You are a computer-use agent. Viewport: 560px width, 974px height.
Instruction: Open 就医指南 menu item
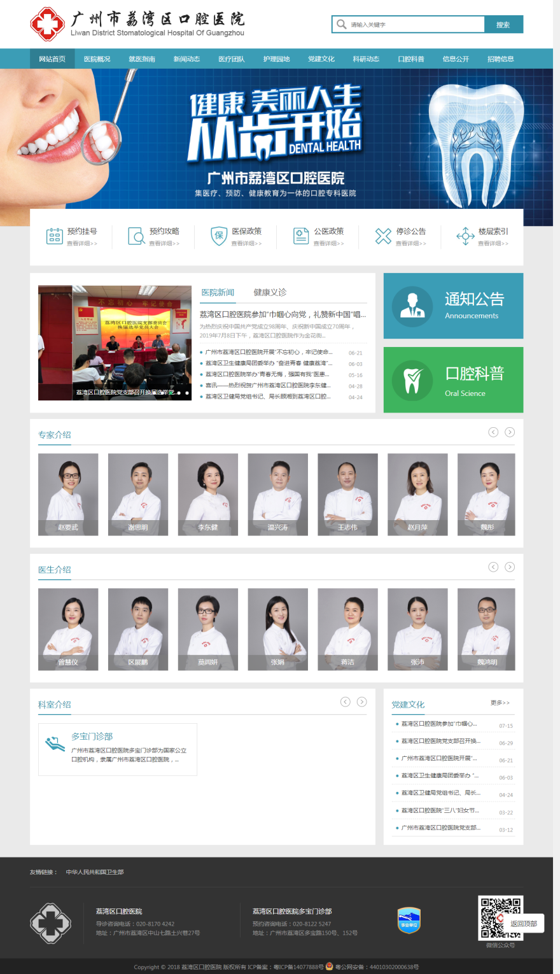click(142, 59)
